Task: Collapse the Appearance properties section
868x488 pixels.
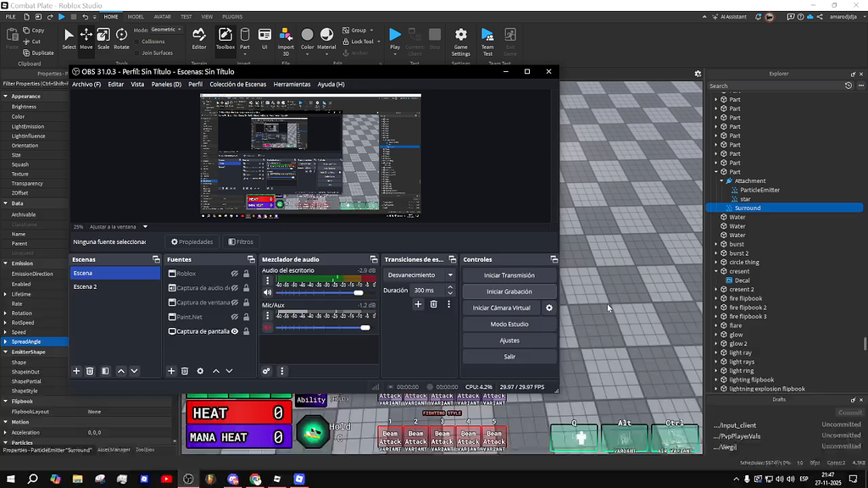Action: (x=6, y=97)
